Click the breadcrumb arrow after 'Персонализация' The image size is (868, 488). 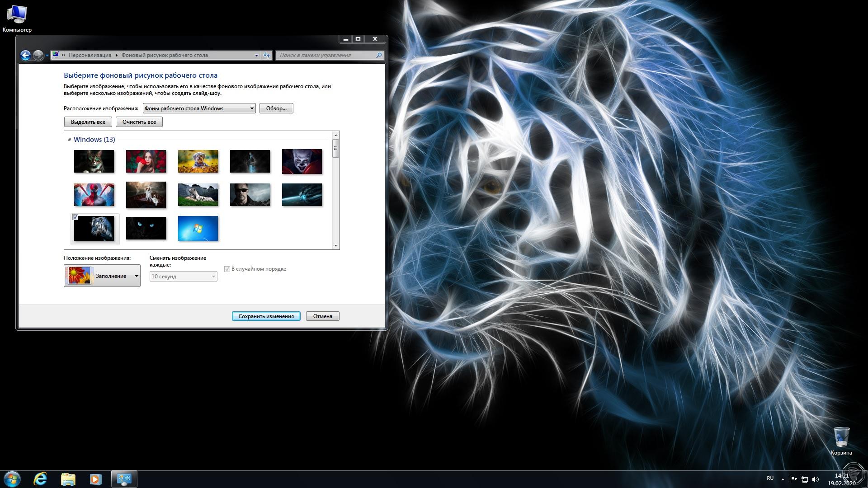click(116, 55)
